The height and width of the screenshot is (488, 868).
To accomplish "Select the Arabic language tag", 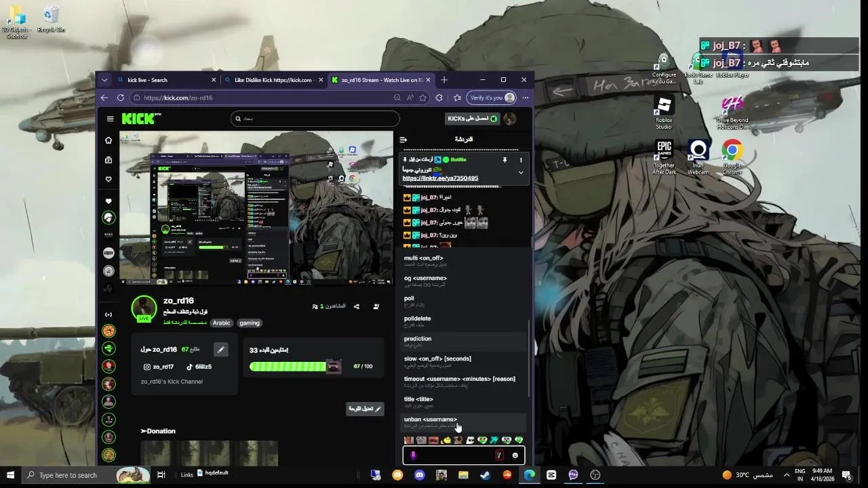I will pyautogui.click(x=222, y=323).
